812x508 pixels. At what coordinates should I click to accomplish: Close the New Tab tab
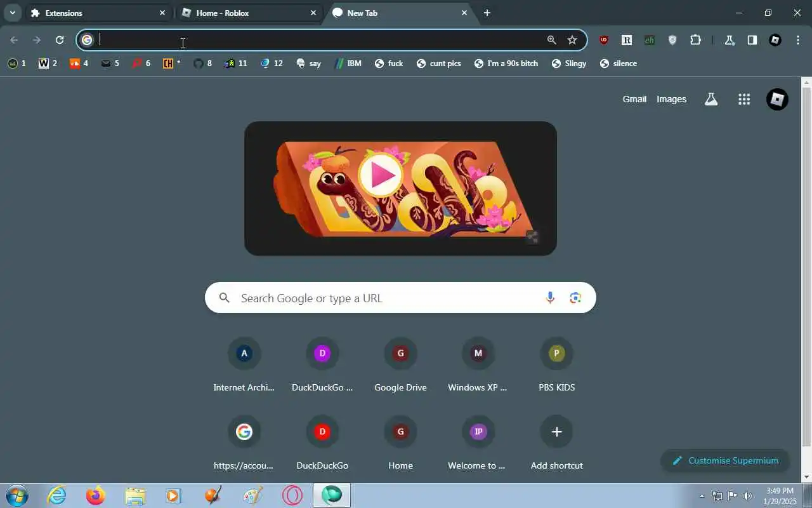tap(464, 13)
